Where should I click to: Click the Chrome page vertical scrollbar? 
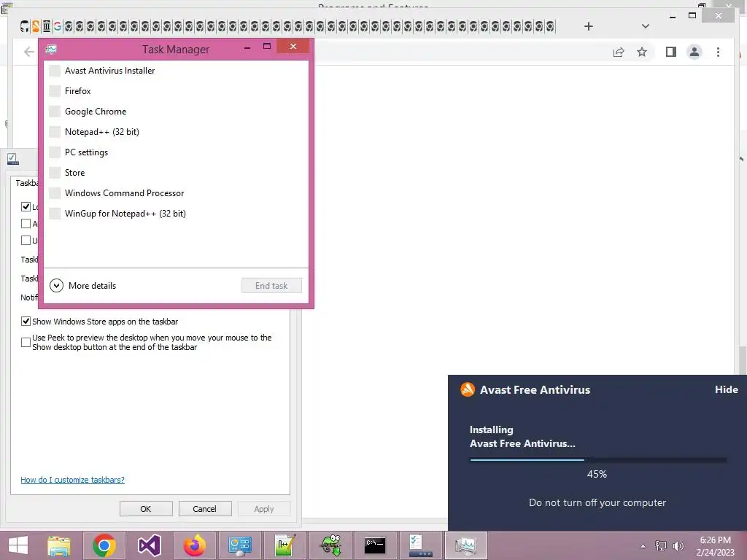point(742,359)
